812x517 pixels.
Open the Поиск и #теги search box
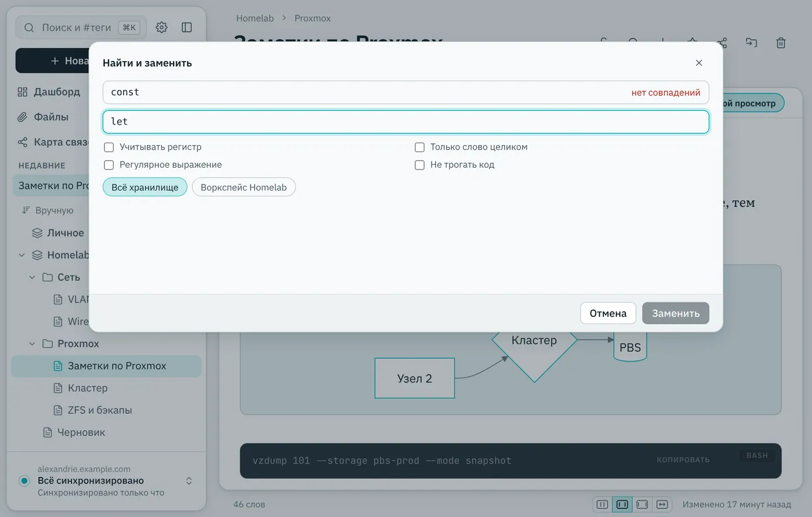click(81, 27)
